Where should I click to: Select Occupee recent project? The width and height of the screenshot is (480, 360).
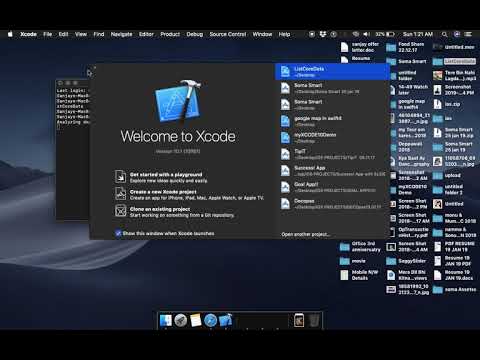pos(332,204)
